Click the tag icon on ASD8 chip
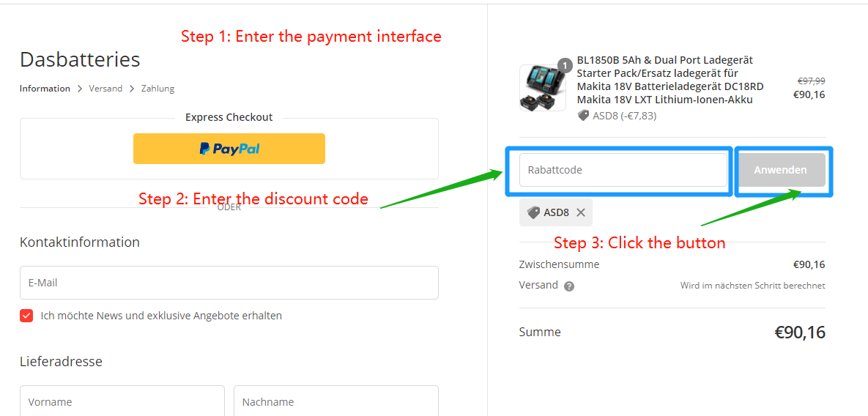868x416 pixels. tap(533, 212)
